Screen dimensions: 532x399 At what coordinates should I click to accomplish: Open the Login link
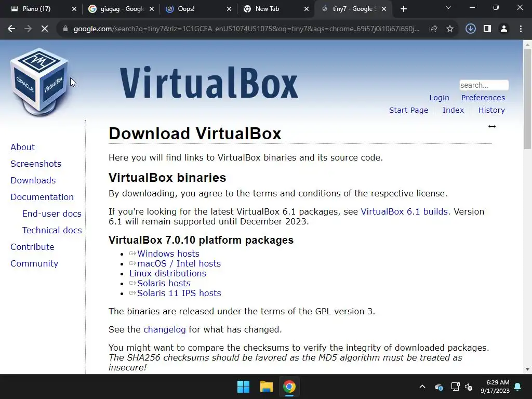(439, 98)
